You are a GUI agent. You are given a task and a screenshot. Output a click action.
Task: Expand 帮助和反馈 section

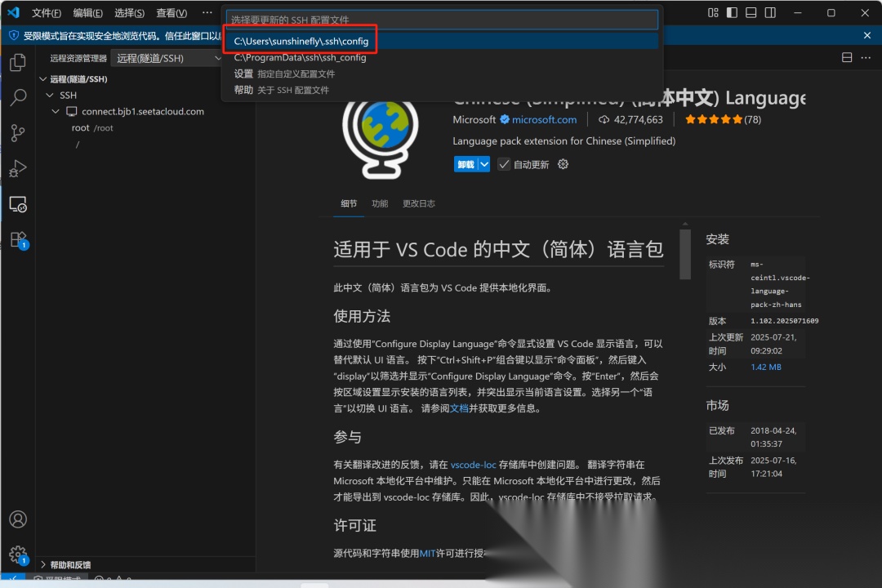click(x=43, y=564)
